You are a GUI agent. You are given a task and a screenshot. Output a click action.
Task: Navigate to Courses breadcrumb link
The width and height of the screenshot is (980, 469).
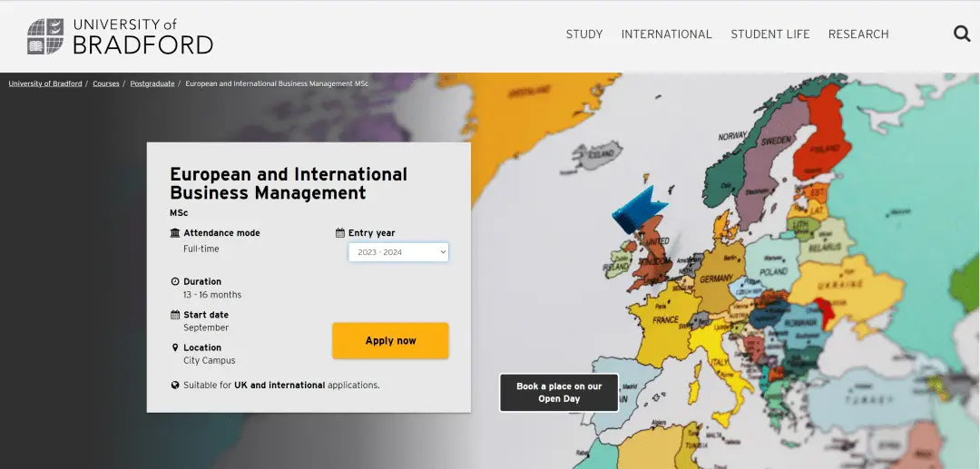click(106, 83)
